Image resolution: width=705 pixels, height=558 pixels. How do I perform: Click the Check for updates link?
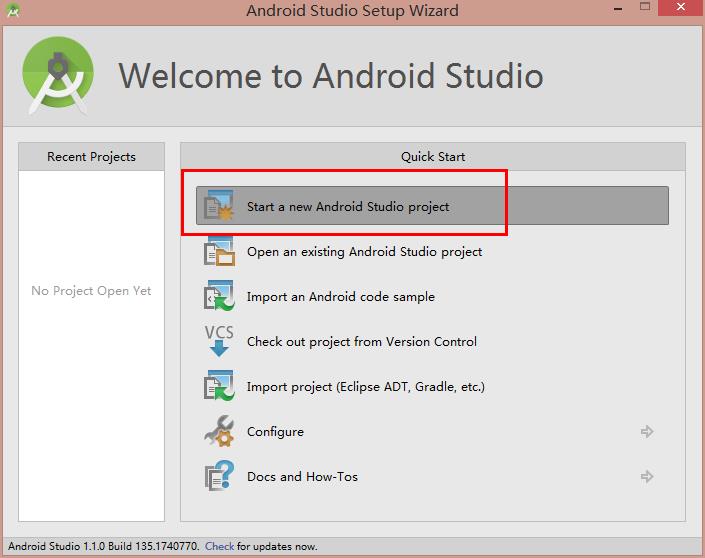coord(219,546)
